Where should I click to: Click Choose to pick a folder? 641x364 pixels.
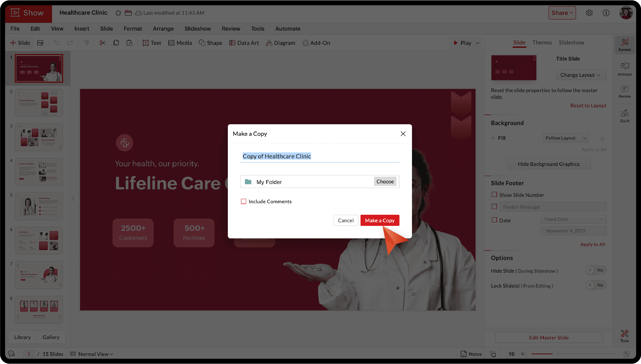pyautogui.click(x=385, y=181)
